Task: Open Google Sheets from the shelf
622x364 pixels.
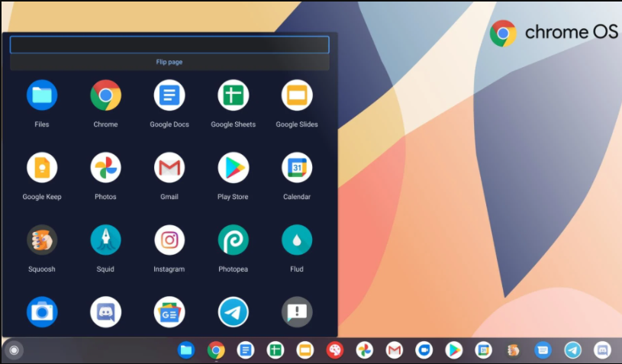Action: [x=276, y=350]
